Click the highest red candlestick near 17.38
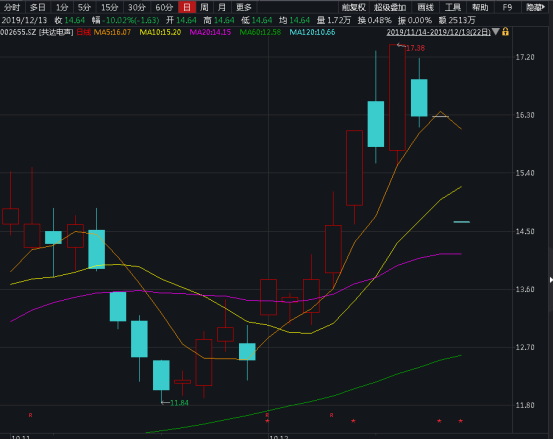 tap(397, 98)
